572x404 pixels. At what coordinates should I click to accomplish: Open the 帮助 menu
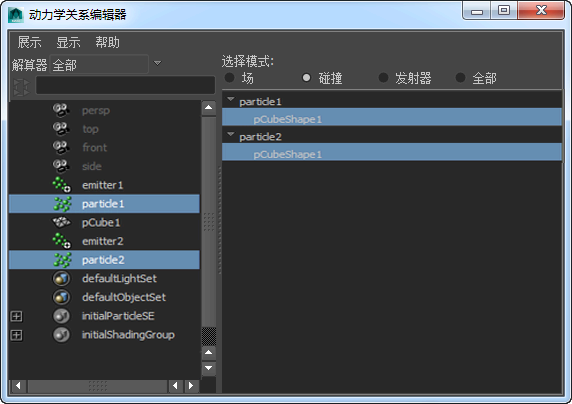[107, 42]
